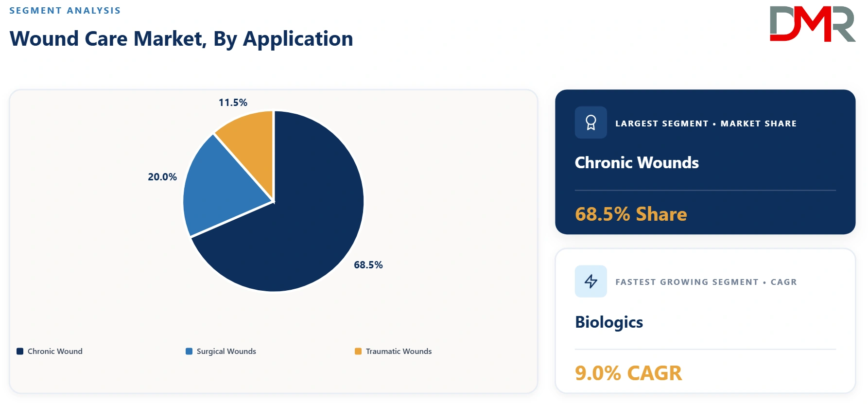Select the Traumatic Wounds legend swatch
Screen dimensions: 868x404
[x=358, y=351]
